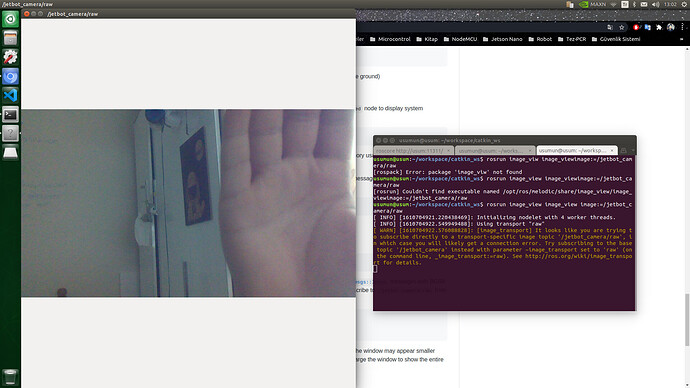This screenshot has height=388, width=690.
Task: Open the NodeMCU bookmarks folder
Action: click(x=460, y=39)
